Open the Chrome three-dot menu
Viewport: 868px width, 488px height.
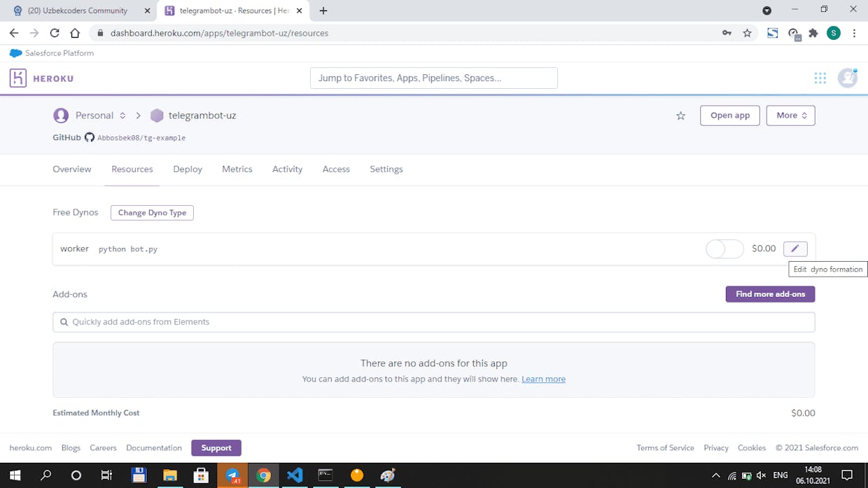(x=854, y=33)
